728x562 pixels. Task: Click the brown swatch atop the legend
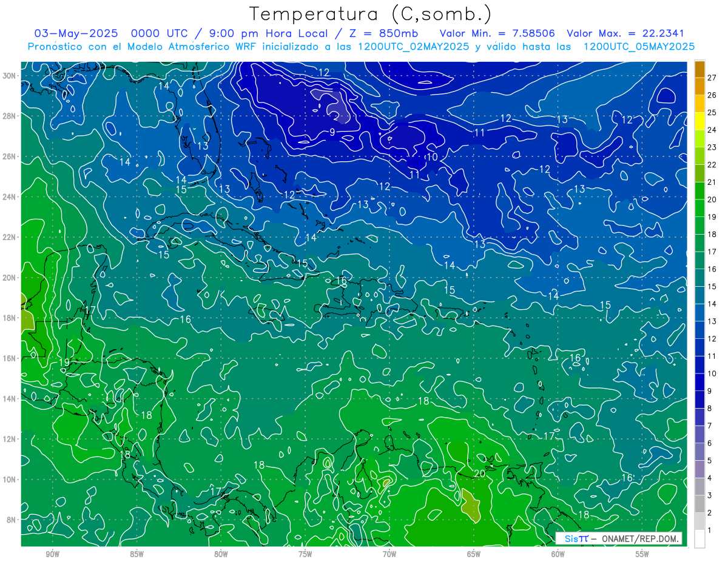pyautogui.click(x=700, y=69)
